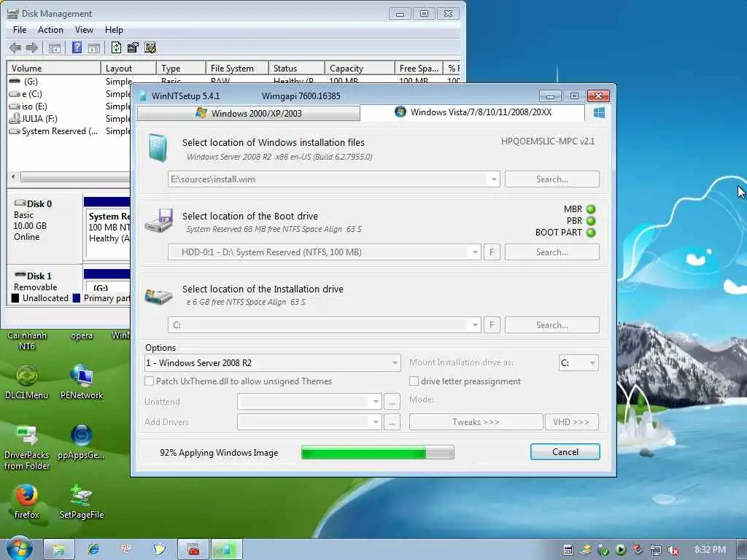Open the File menu in Disk Management
The height and width of the screenshot is (560, 747).
pos(20,29)
